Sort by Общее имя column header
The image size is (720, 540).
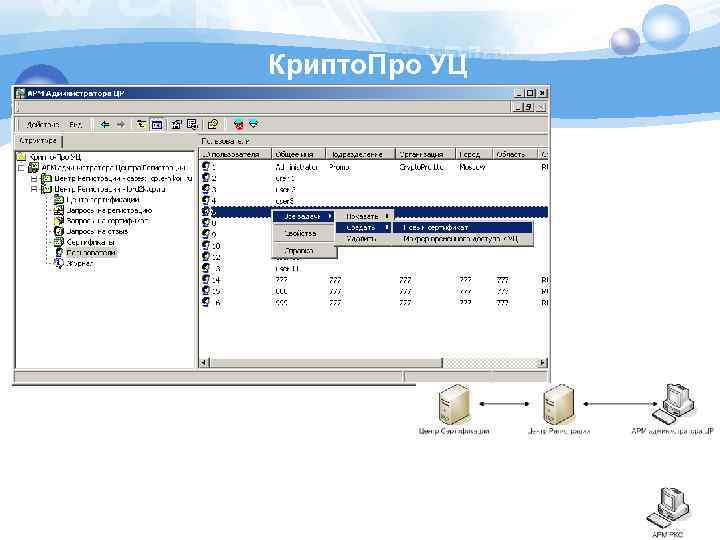point(298,154)
